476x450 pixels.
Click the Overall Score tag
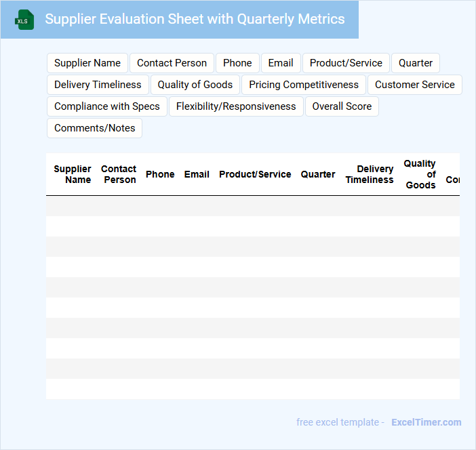point(342,106)
